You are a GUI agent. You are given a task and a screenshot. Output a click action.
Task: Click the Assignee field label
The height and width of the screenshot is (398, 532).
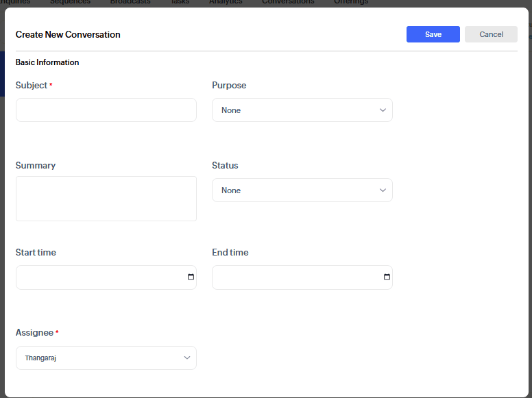click(34, 333)
